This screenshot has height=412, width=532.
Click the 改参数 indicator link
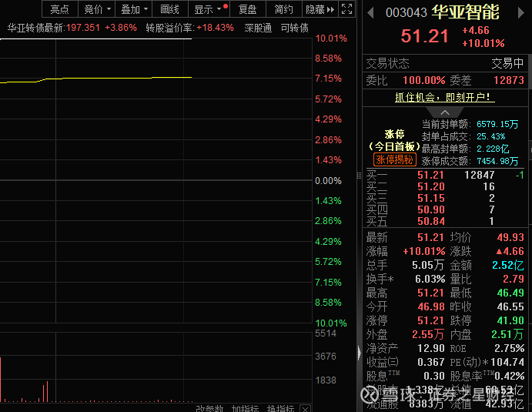[209, 408]
